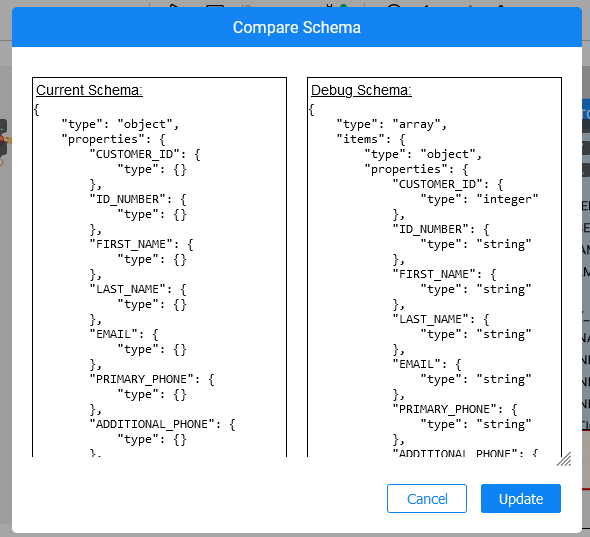Click the "integer" type value in Debug Schema
590x537 pixels.
(x=507, y=199)
